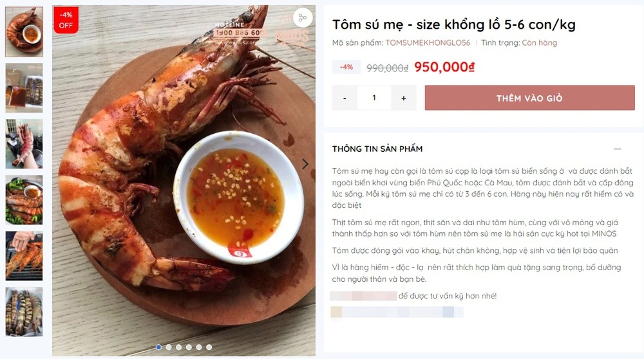Collapse the Thông tin sản phẩm section
Viewport: 644px width, 359px height.
tap(617, 149)
